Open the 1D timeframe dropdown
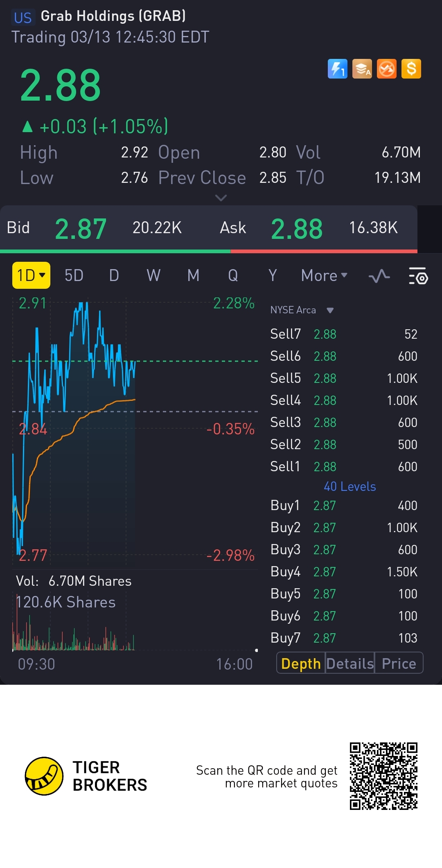Screen dimensions: 442x868 pyautogui.click(x=31, y=275)
